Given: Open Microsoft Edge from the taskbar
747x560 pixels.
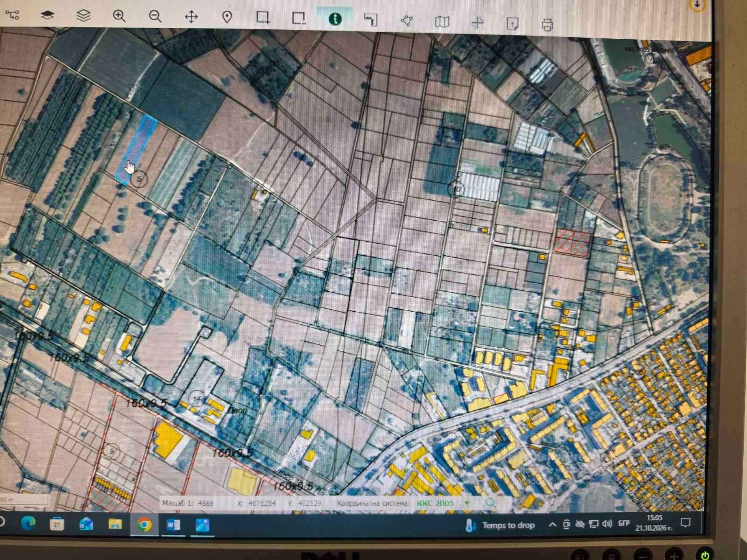Looking at the screenshot, I should 28,524.
